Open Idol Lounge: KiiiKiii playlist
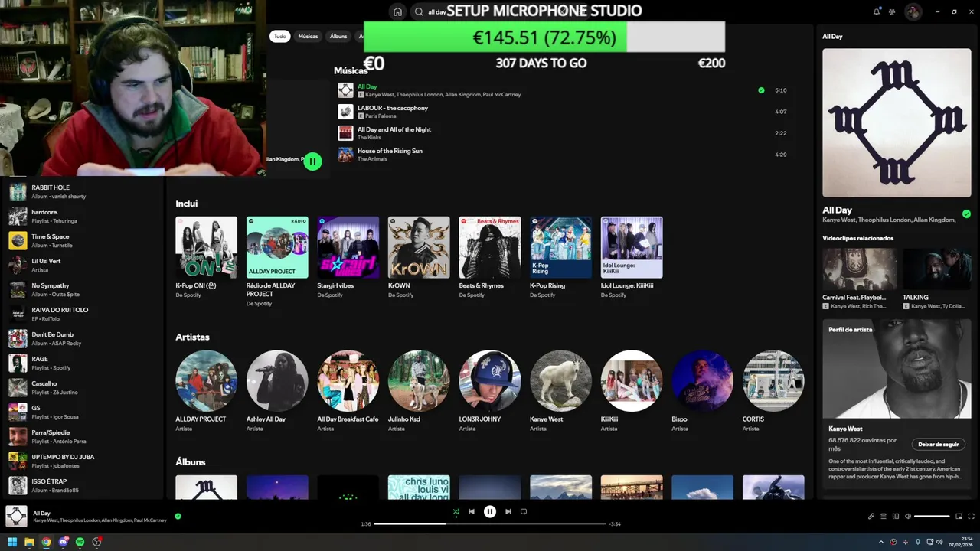980x551 pixels. (x=632, y=247)
